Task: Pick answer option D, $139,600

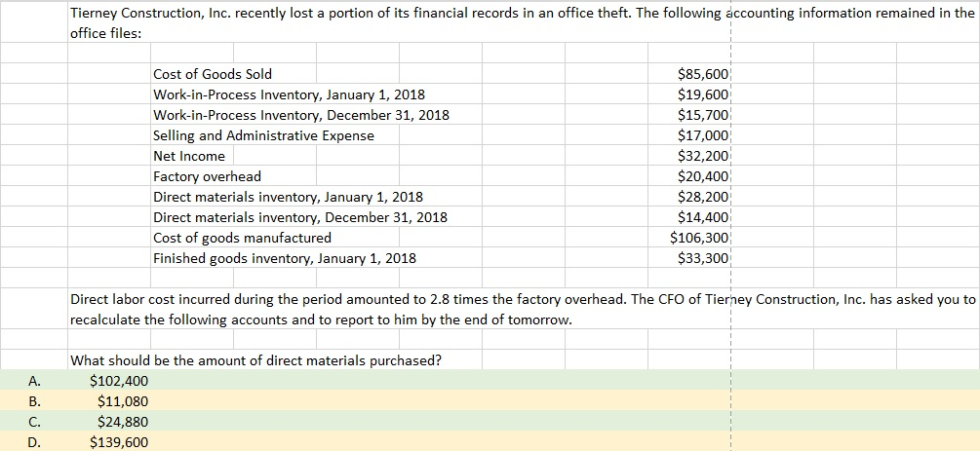Action: [118, 442]
